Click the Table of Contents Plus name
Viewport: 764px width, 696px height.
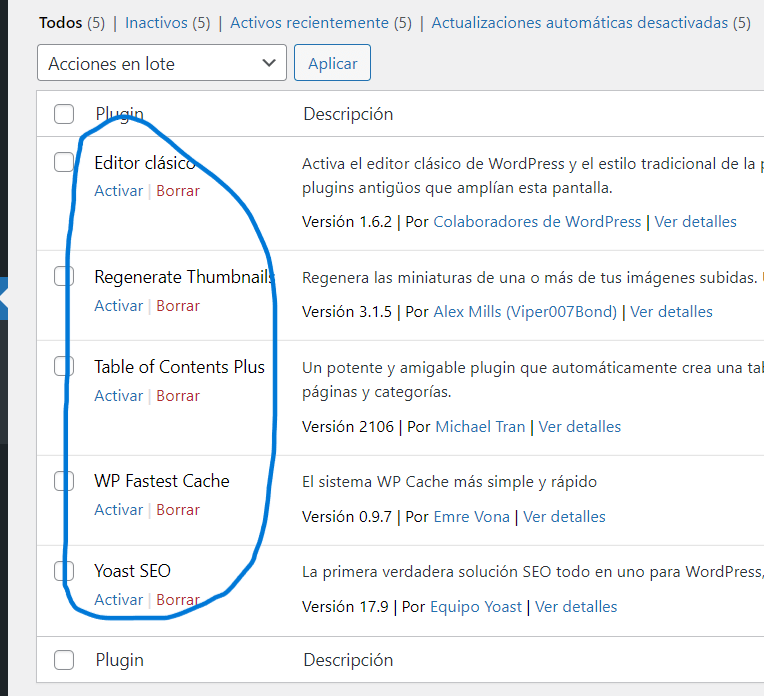(x=179, y=367)
